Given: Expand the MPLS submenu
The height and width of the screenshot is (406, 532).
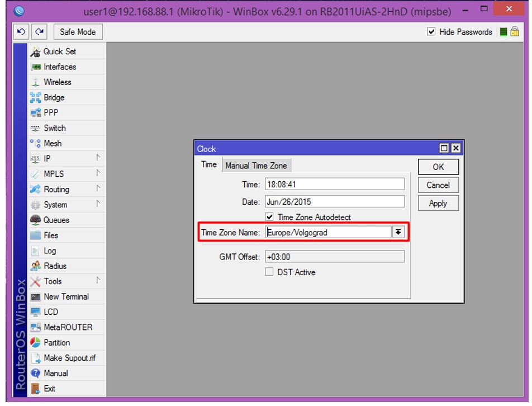Looking at the screenshot, I should click(98, 173).
